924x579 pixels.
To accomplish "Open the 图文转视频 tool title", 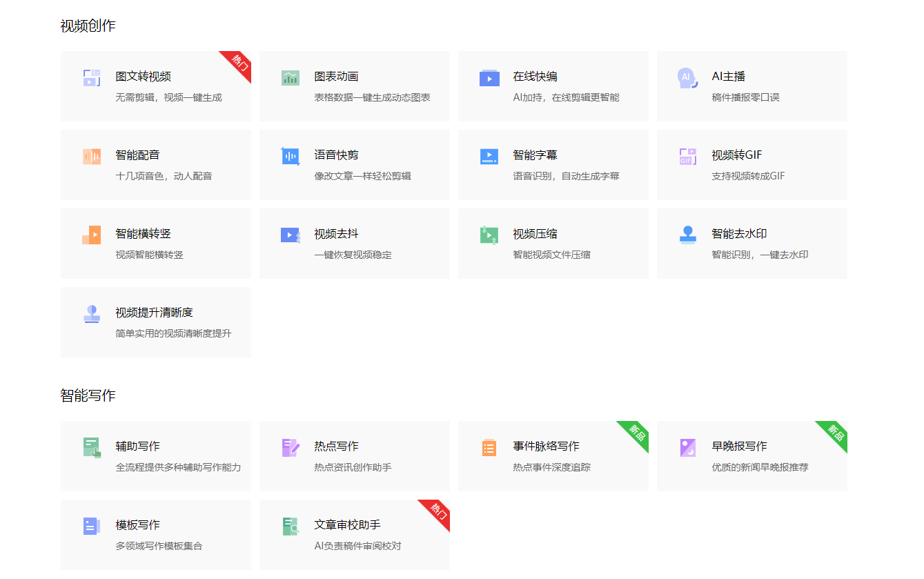I will pos(144,77).
